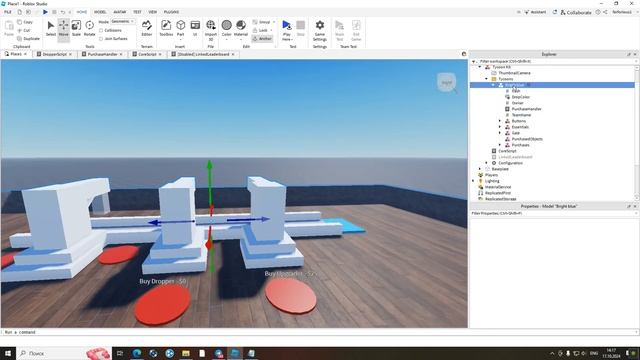
Task: Switch to the VIEW ribbon tab
Action: pyautogui.click(x=153, y=12)
